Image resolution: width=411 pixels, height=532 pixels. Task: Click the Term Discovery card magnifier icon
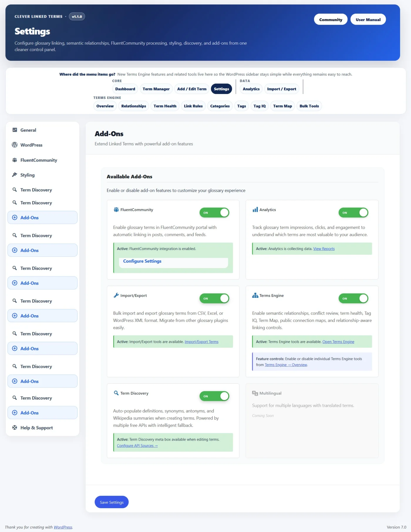click(116, 393)
